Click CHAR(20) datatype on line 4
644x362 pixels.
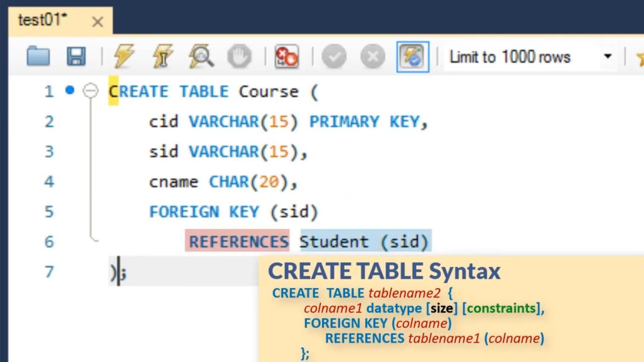coord(248,182)
